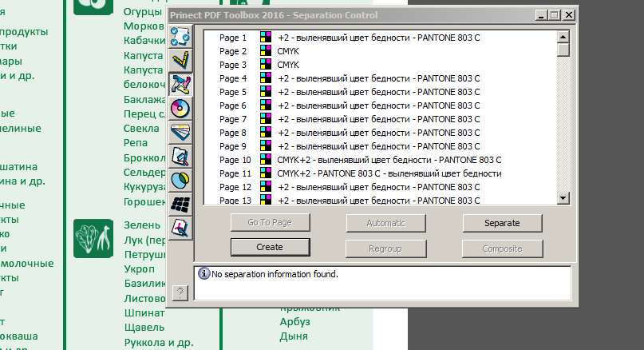Click the Go To Page button
The width and height of the screenshot is (644, 350).
[270, 222]
